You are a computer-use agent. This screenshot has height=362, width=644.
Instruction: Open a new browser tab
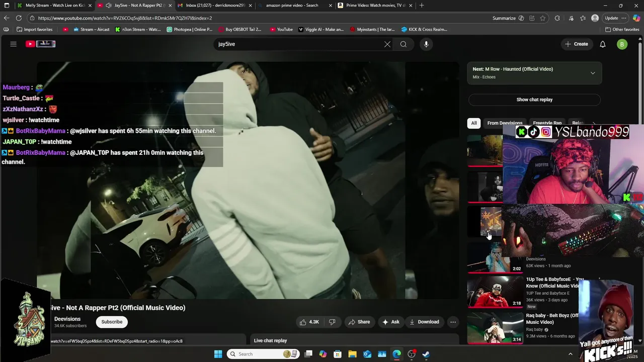click(x=422, y=6)
